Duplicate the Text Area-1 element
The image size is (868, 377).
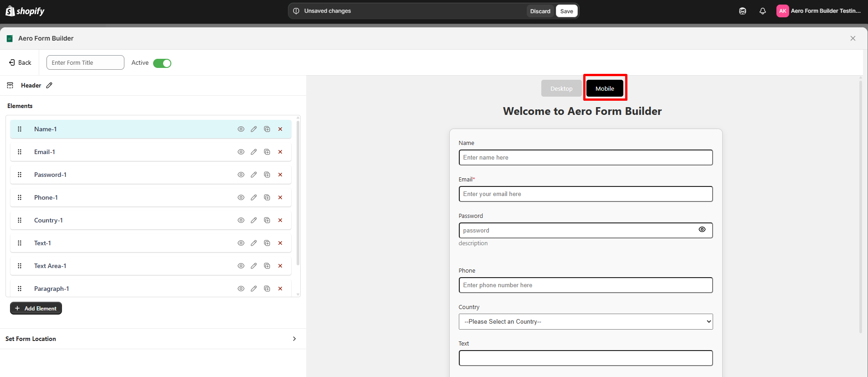point(267,266)
